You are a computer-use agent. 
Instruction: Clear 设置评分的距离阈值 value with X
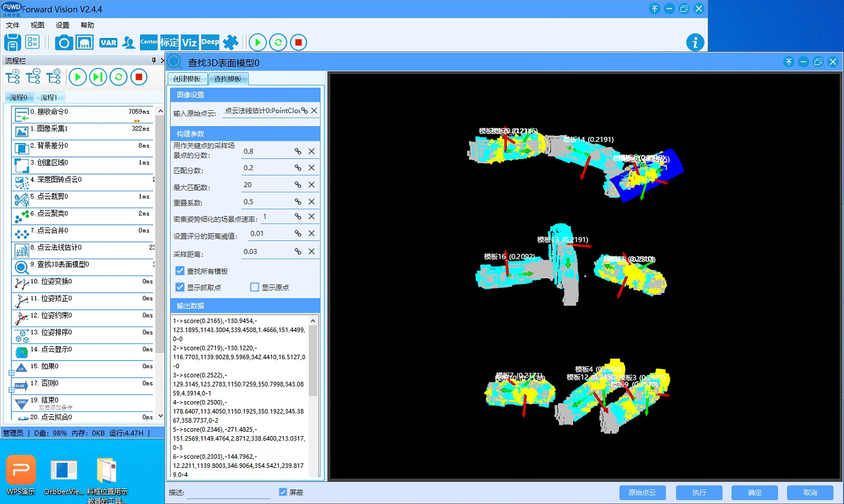pos(311,233)
